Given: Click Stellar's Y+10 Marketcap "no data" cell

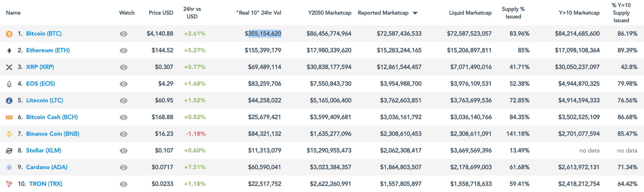Looking at the screenshot, I should pyautogui.click(x=589, y=151).
